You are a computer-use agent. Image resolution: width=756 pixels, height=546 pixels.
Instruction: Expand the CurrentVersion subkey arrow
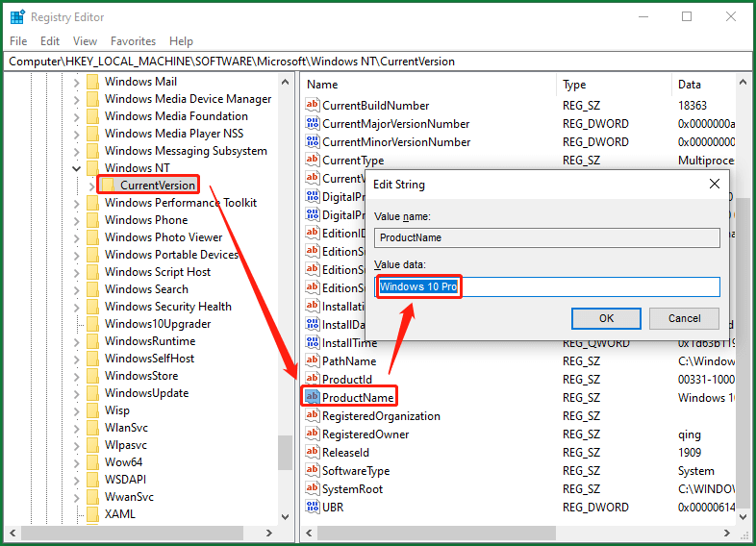coord(91,186)
